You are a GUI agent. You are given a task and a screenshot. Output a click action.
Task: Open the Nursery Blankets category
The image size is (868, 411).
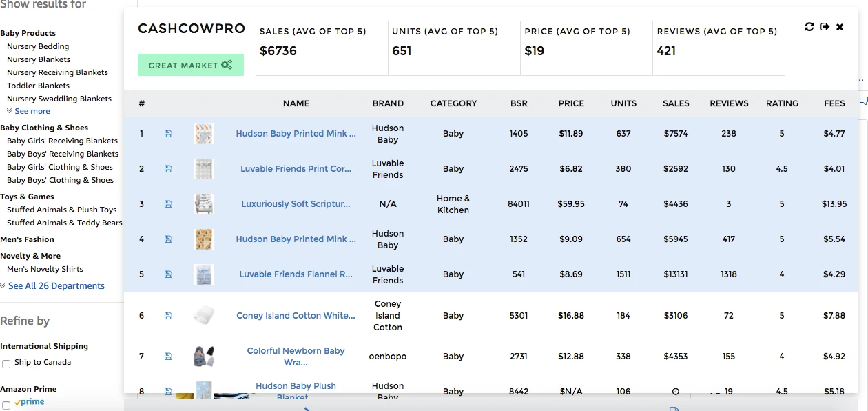[x=39, y=59]
